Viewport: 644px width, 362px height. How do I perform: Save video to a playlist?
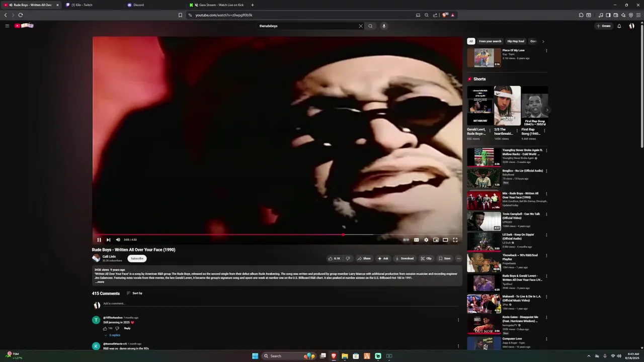pyautogui.click(x=444, y=258)
